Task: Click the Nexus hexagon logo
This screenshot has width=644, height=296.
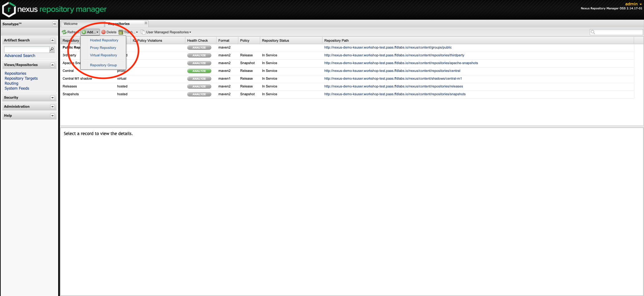Action: tap(9, 9)
